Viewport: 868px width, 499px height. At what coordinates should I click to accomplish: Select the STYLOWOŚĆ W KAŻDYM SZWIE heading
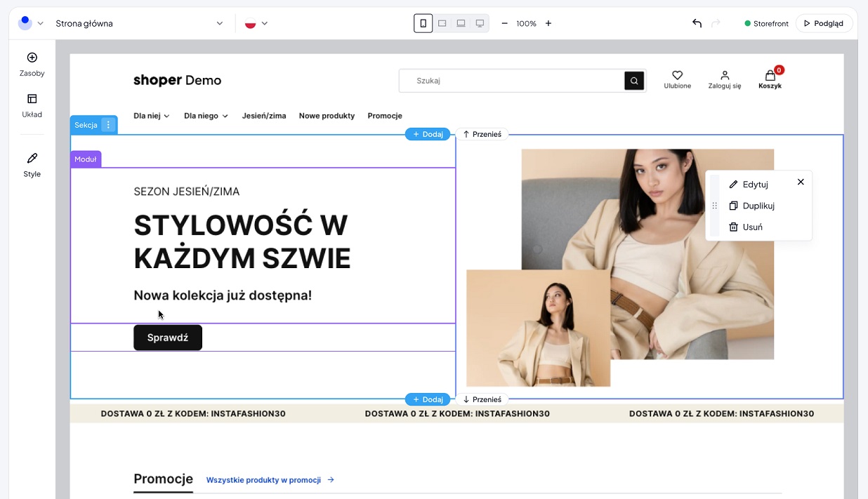pos(242,242)
